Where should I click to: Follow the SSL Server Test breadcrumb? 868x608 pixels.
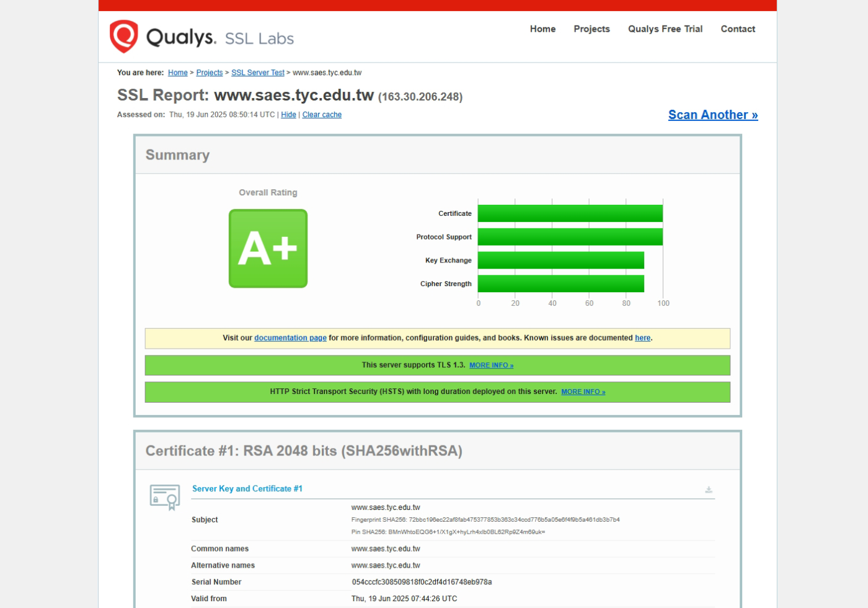[257, 73]
